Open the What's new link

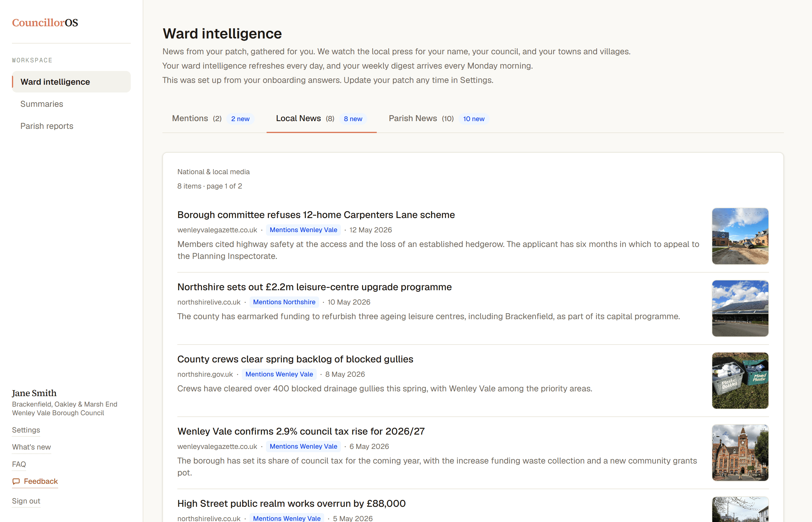click(32, 447)
